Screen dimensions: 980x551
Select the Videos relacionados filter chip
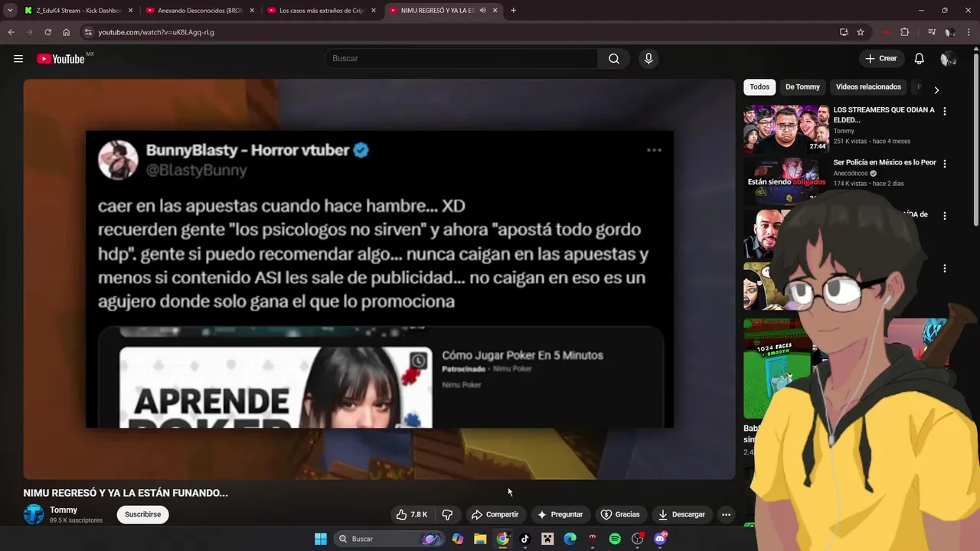click(x=868, y=87)
